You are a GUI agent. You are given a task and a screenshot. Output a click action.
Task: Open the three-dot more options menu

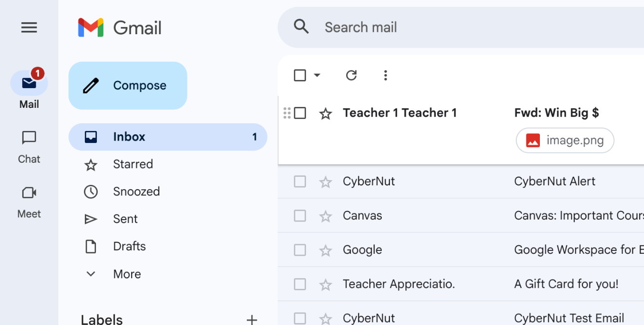click(385, 75)
